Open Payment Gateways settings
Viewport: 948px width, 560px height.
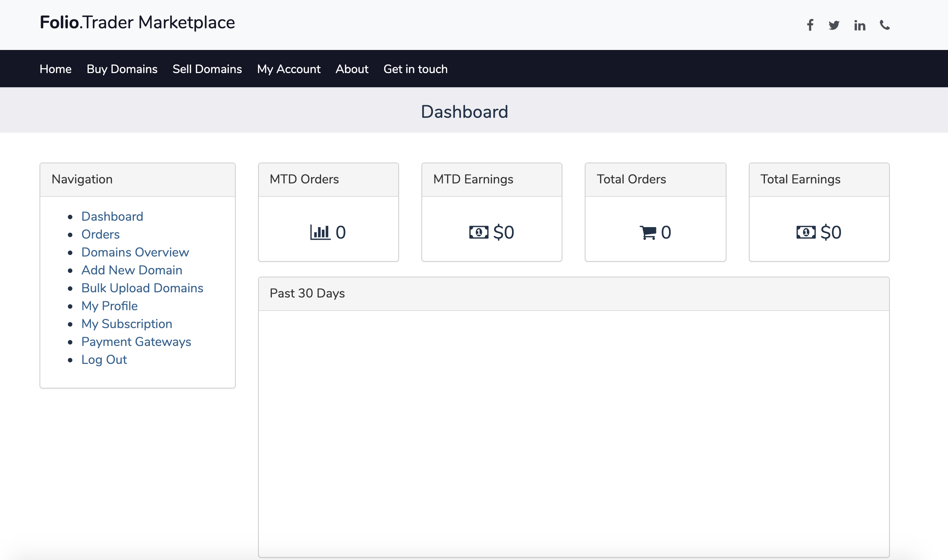(136, 342)
